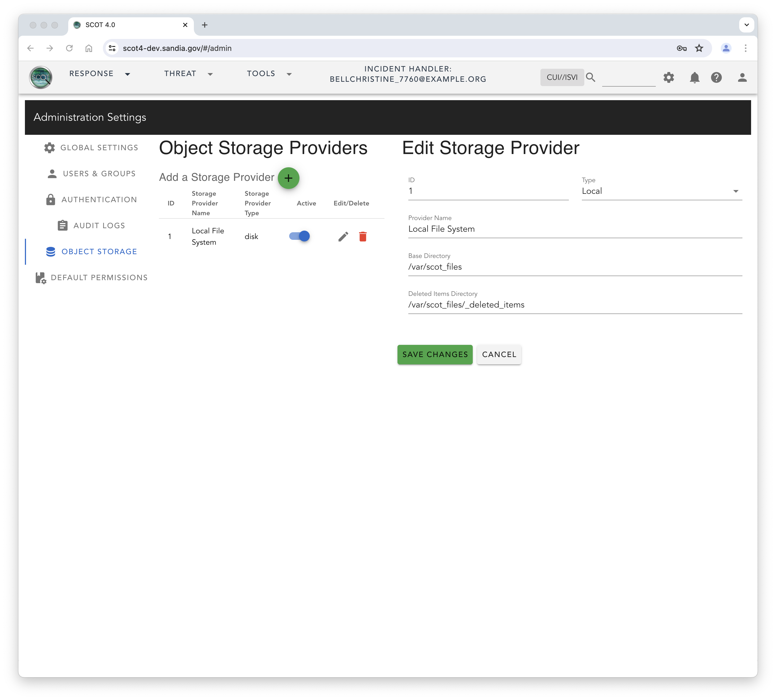Open the tab search chevron
The width and height of the screenshot is (776, 700).
[x=746, y=25]
